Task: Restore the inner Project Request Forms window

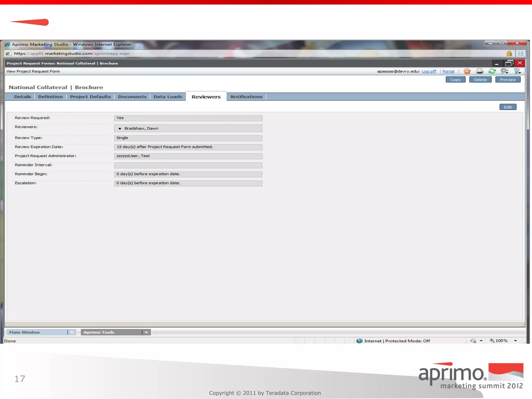Action: [509, 63]
